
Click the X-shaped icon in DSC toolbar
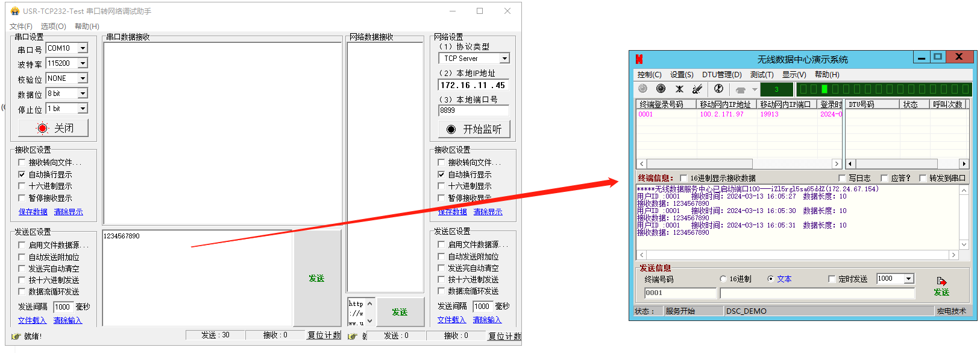point(679,89)
